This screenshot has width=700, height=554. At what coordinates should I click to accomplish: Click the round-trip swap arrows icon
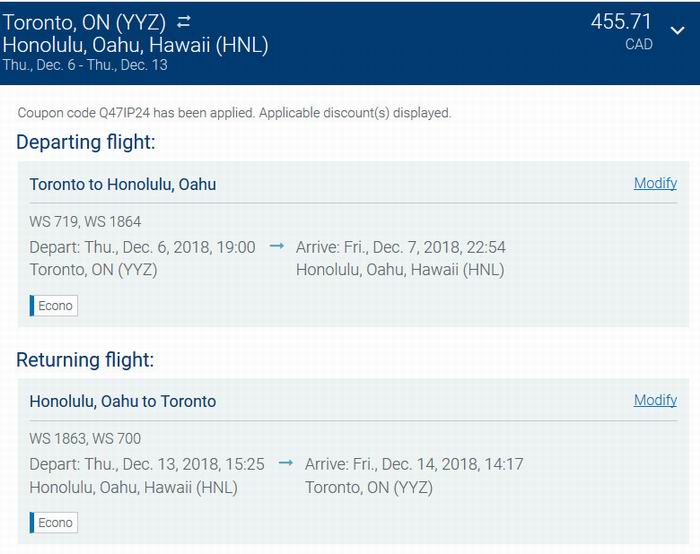pyautogui.click(x=183, y=21)
